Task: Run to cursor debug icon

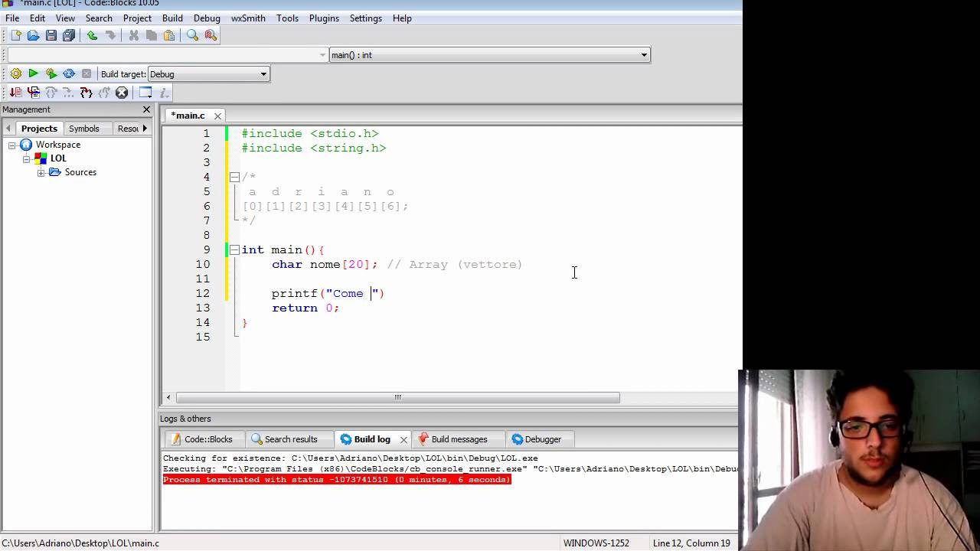Action: [33, 93]
